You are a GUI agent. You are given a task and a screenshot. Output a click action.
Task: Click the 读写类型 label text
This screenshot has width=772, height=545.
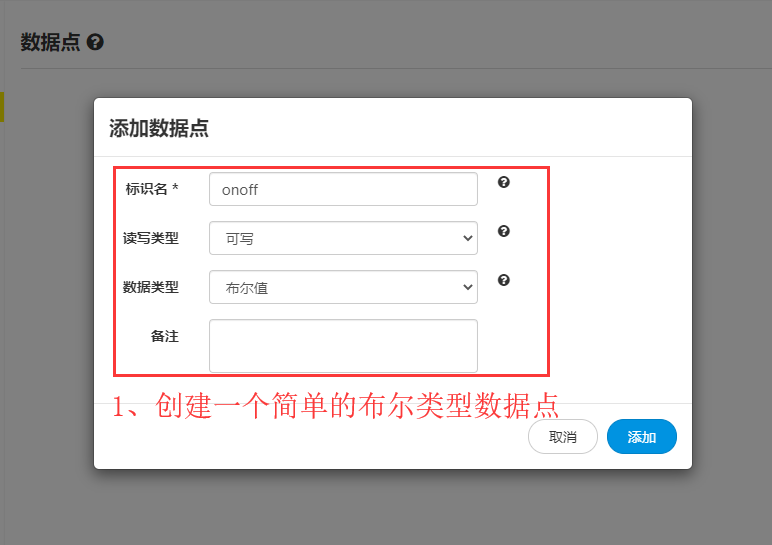point(151,238)
